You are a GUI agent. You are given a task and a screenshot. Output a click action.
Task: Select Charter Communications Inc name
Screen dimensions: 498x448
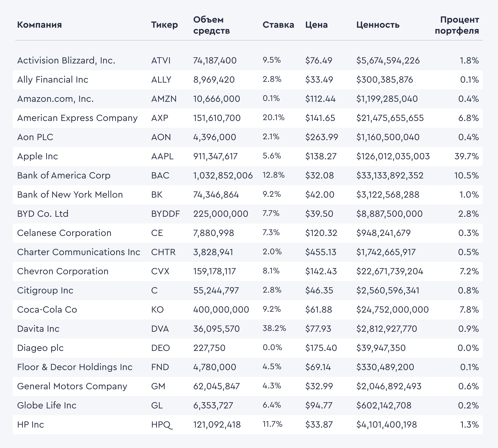click(x=78, y=252)
